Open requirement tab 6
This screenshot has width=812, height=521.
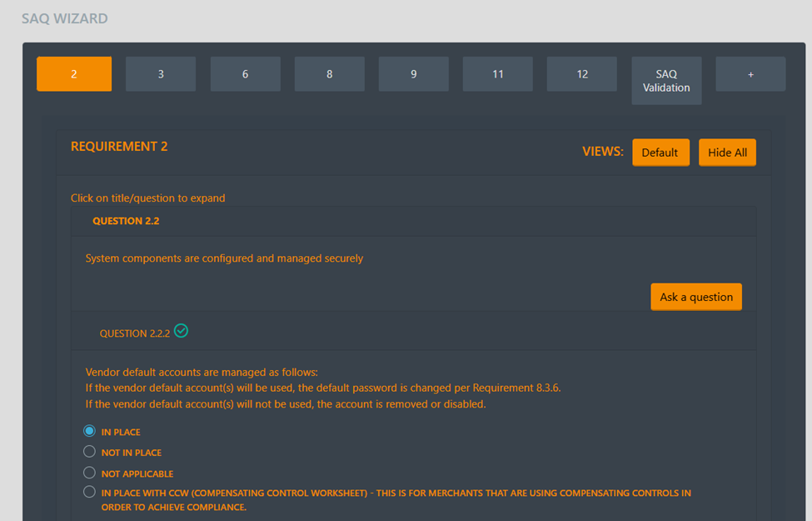pos(245,74)
